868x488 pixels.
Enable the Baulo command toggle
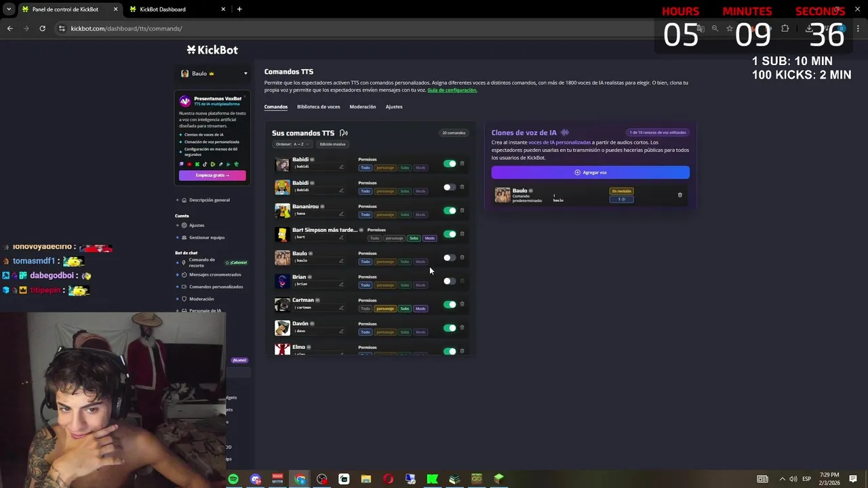(x=450, y=258)
